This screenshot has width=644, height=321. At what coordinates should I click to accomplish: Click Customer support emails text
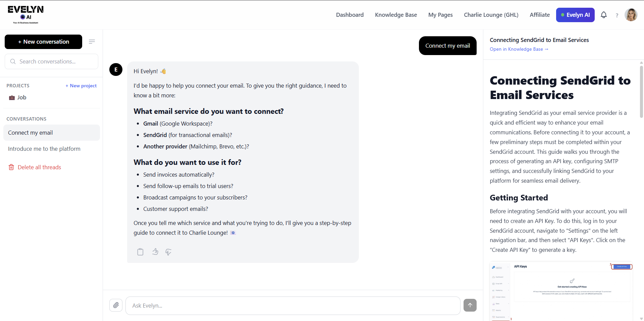click(175, 209)
